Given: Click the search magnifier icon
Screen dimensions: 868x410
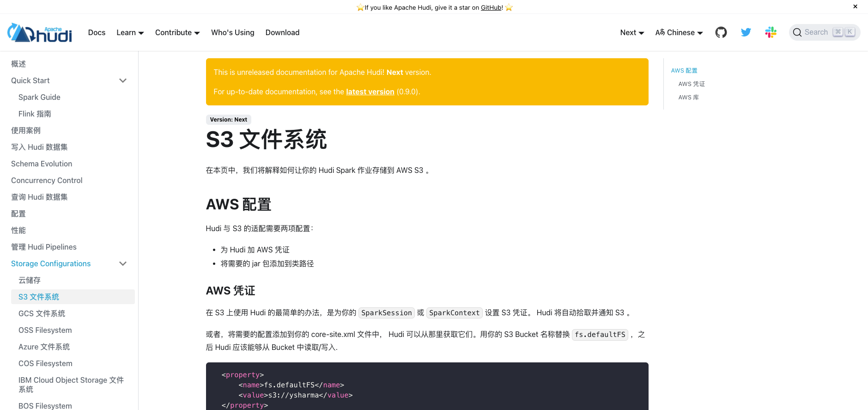Looking at the screenshot, I should (x=797, y=32).
